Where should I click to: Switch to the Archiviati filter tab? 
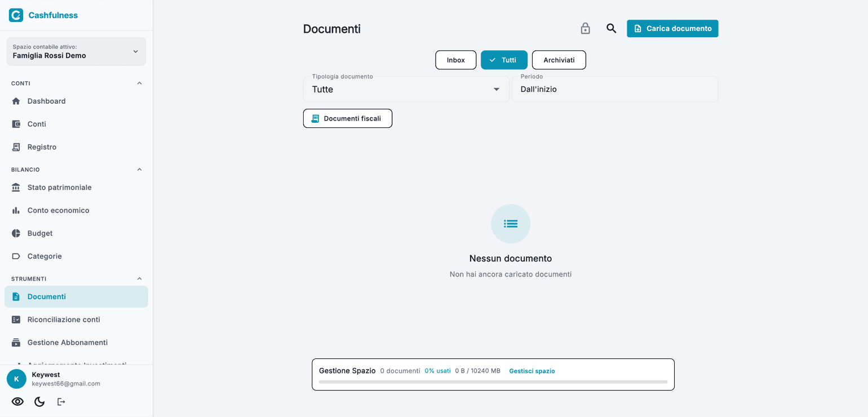coord(559,60)
